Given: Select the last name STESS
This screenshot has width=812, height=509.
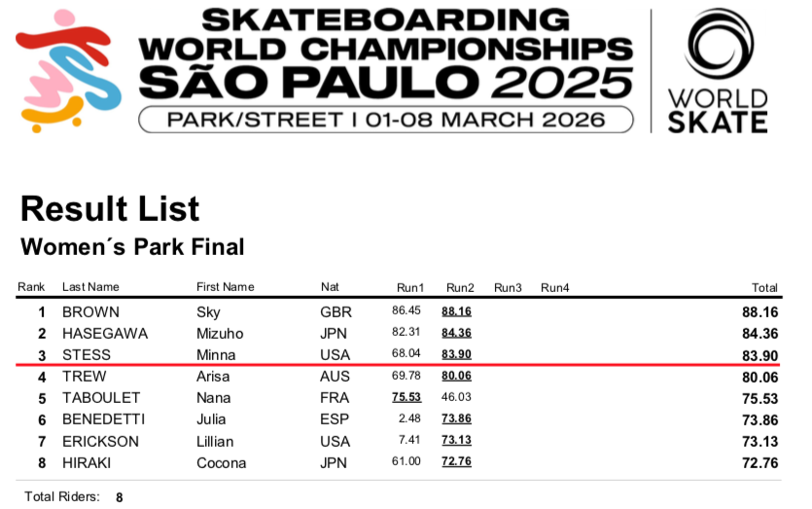Looking at the screenshot, I should click(87, 355).
